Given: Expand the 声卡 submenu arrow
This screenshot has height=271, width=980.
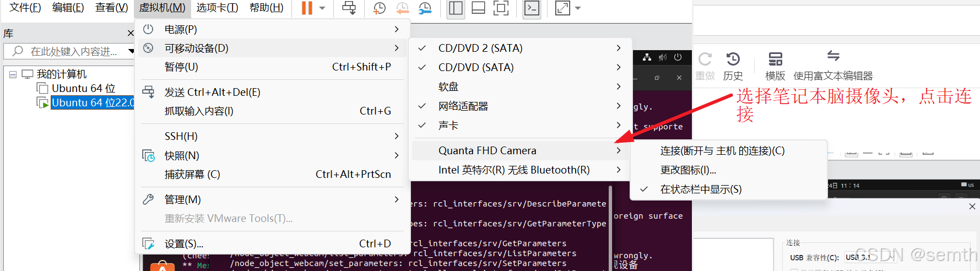Looking at the screenshot, I should click(619, 125).
